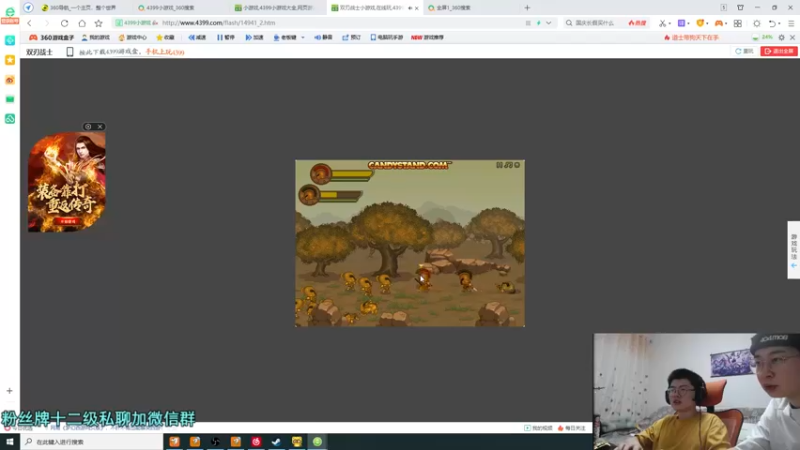Click the 游戏推荐 NEW link

(427, 37)
